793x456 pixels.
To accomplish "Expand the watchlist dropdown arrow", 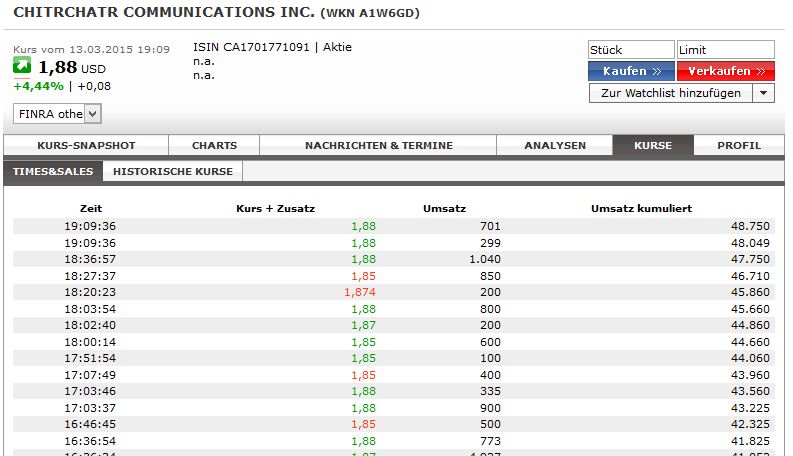I will [x=763, y=93].
